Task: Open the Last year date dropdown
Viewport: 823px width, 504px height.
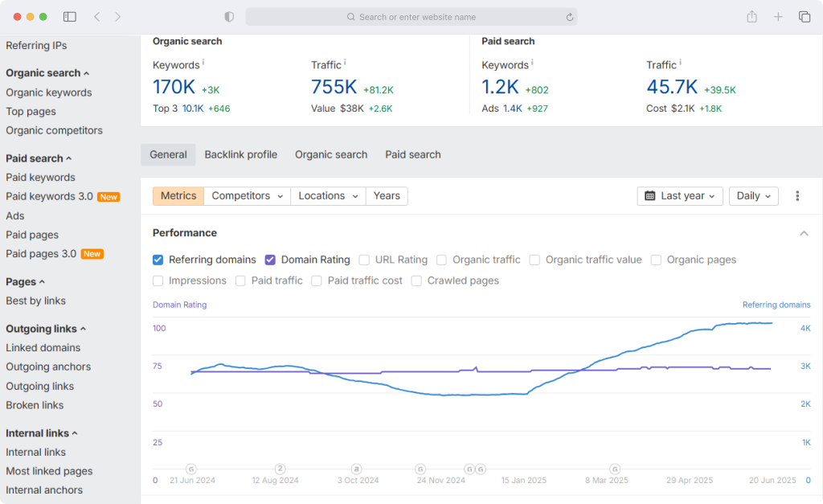Action: pos(680,196)
